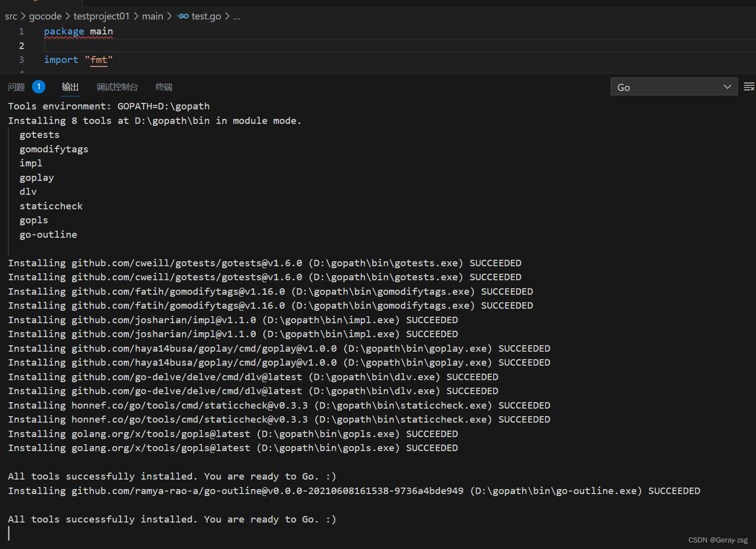756x549 pixels.
Task: Click the final 'All tools successfully installed' line
Action: click(x=172, y=520)
